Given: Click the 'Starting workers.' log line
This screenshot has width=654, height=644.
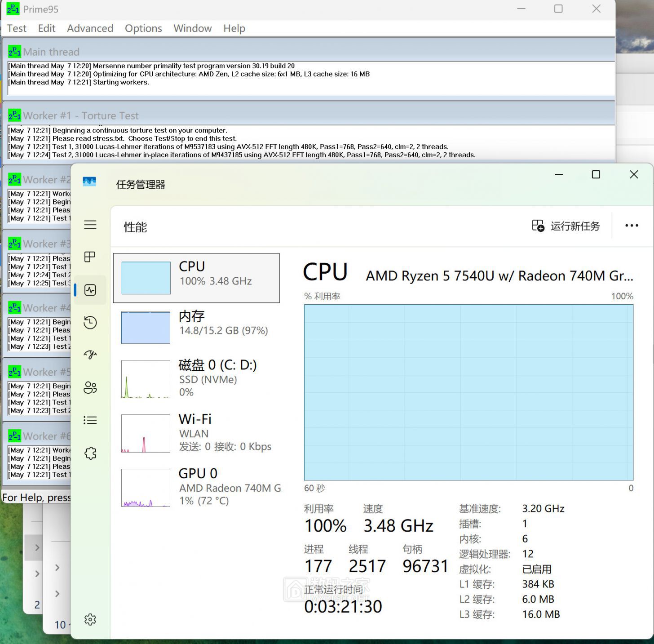Looking at the screenshot, I should (x=79, y=82).
